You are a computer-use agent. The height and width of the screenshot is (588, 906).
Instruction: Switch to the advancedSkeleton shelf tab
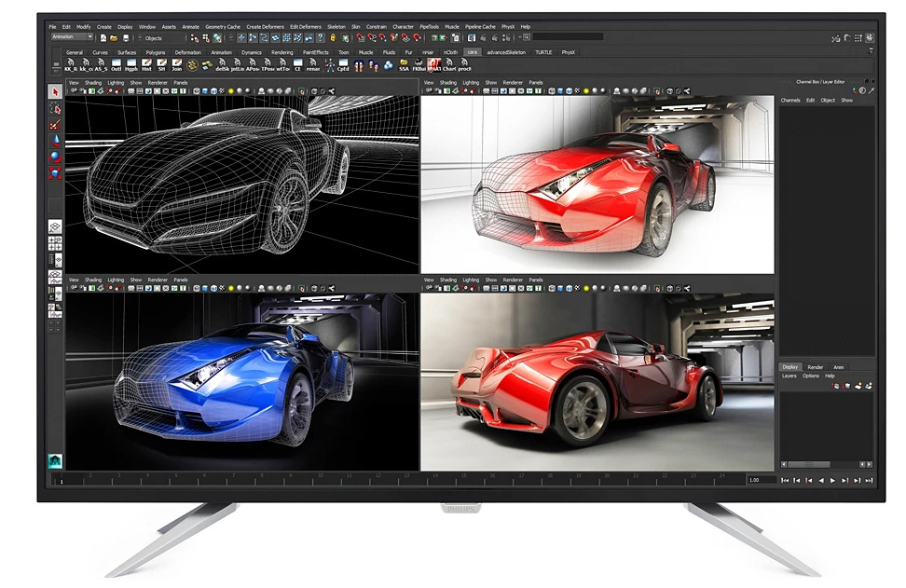(x=506, y=52)
